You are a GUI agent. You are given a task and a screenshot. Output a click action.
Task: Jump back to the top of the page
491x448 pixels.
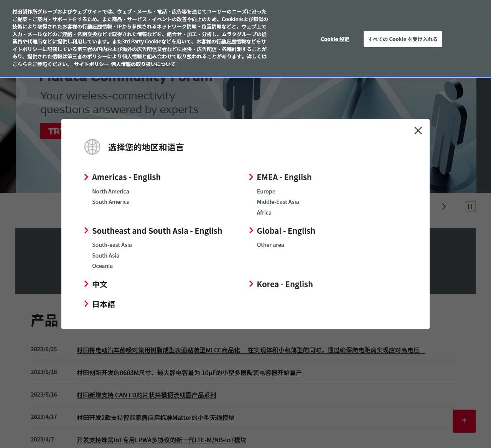pyautogui.click(x=464, y=421)
